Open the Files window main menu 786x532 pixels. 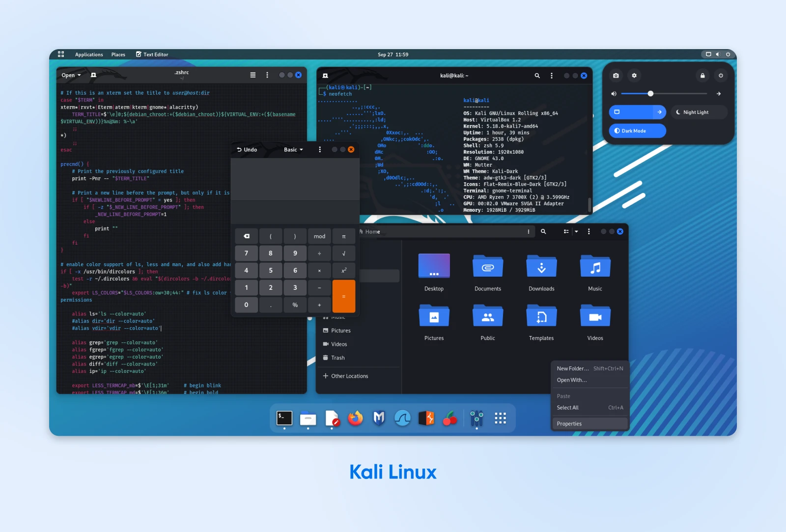tap(589, 231)
